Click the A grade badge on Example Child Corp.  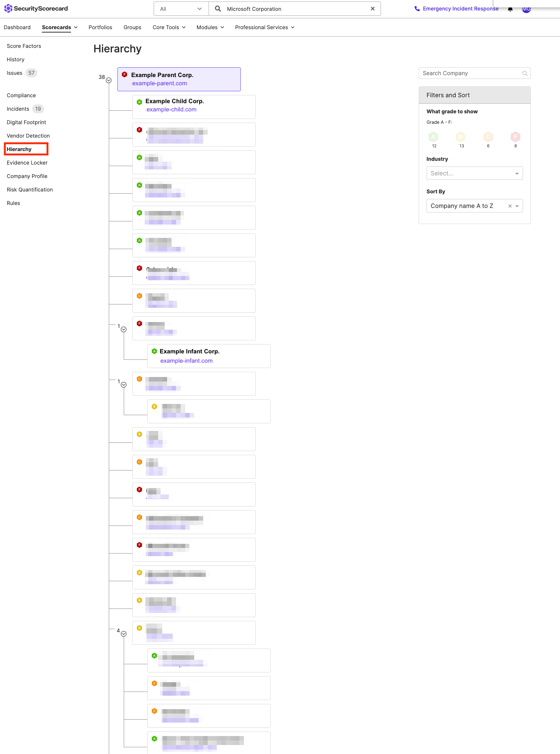(139, 102)
